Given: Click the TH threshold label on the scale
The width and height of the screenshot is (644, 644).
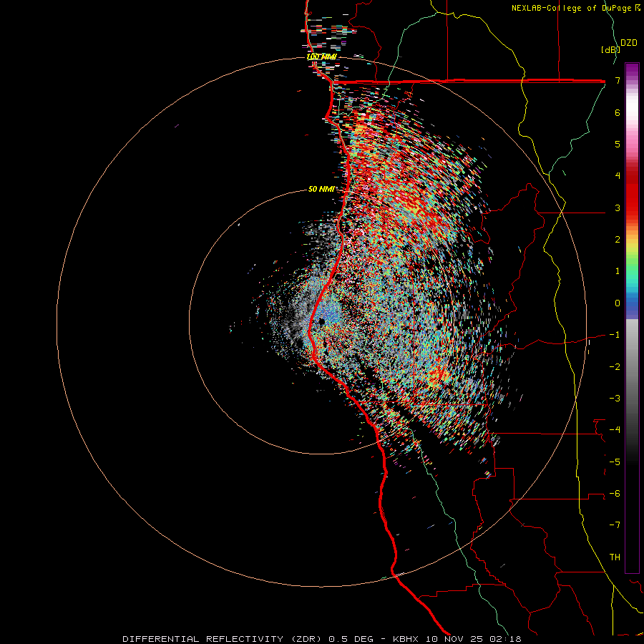Looking at the screenshot, I should click(x=615, y=557).
